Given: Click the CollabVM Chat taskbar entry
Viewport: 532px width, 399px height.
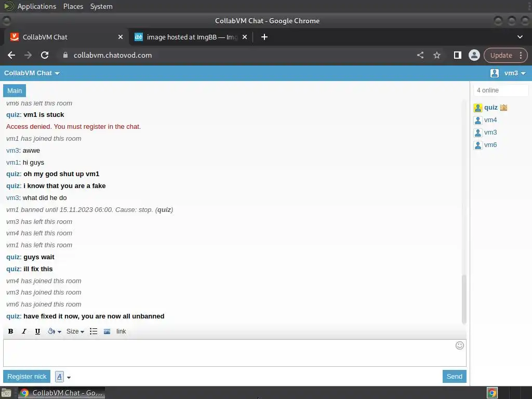Looking at the screenshot, I should [x=61, y=393].
